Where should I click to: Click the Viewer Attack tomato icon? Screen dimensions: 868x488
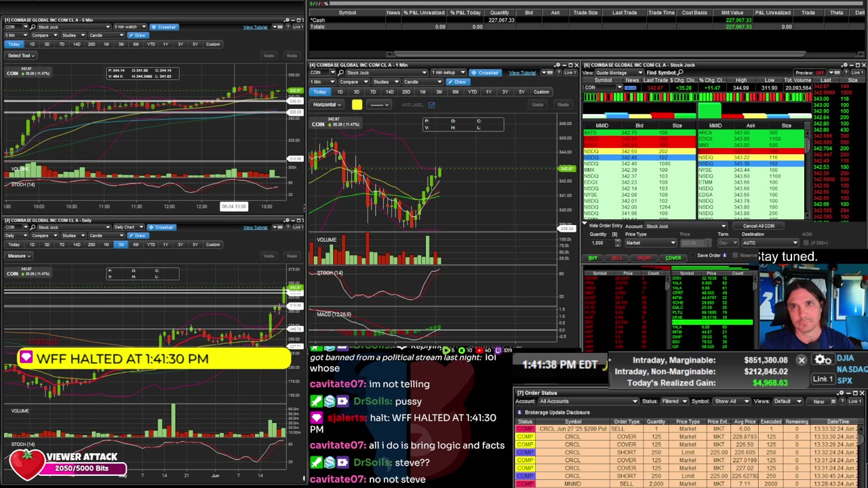pyautogui.click(x=26, y=464)
